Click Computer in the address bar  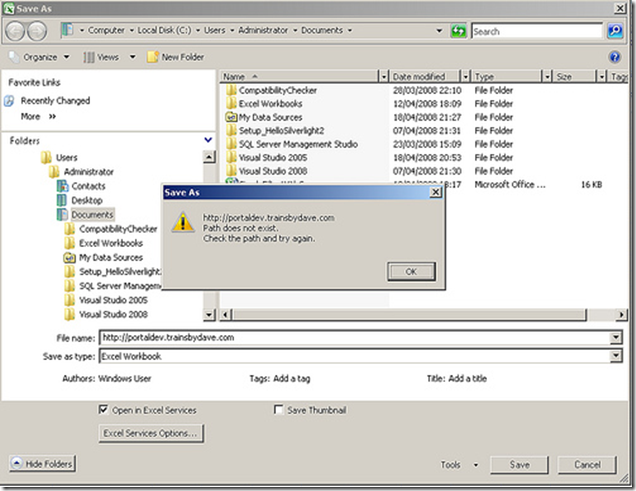coord(106,30)
